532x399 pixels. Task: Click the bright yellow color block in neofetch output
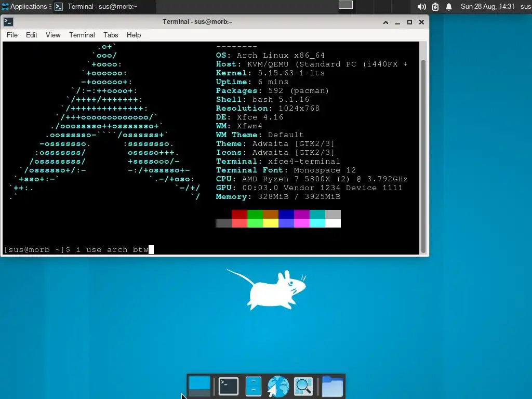(x=270, y=223)
